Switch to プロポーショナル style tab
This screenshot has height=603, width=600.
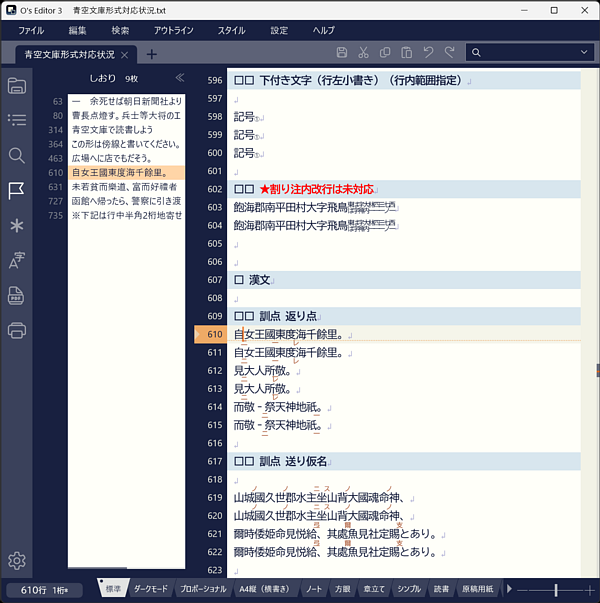click(203, 589)
